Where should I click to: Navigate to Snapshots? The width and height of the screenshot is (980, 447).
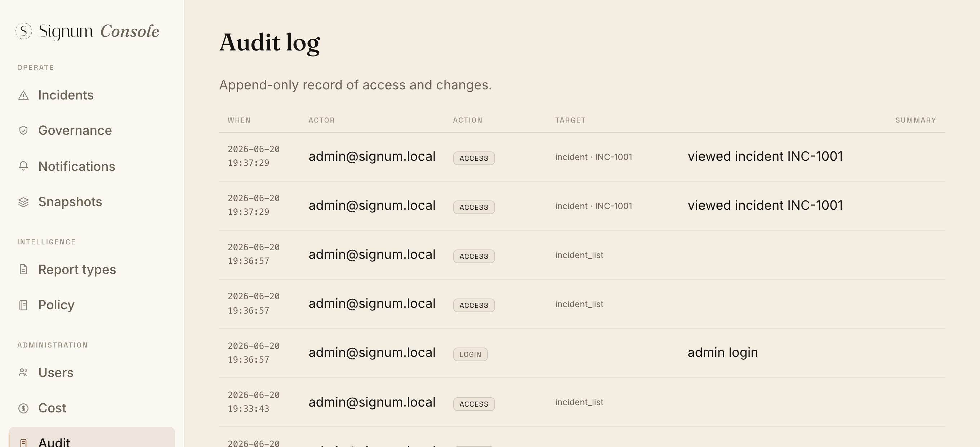[x=70, y=202]
